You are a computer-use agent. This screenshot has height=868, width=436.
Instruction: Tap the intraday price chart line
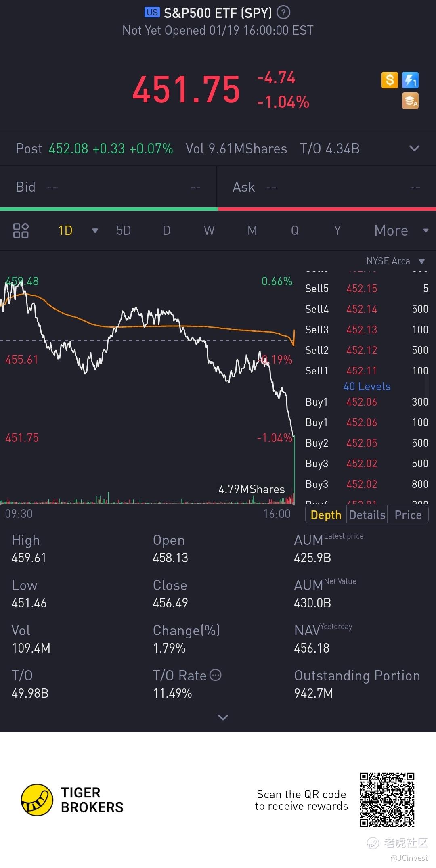click(147, 359)
